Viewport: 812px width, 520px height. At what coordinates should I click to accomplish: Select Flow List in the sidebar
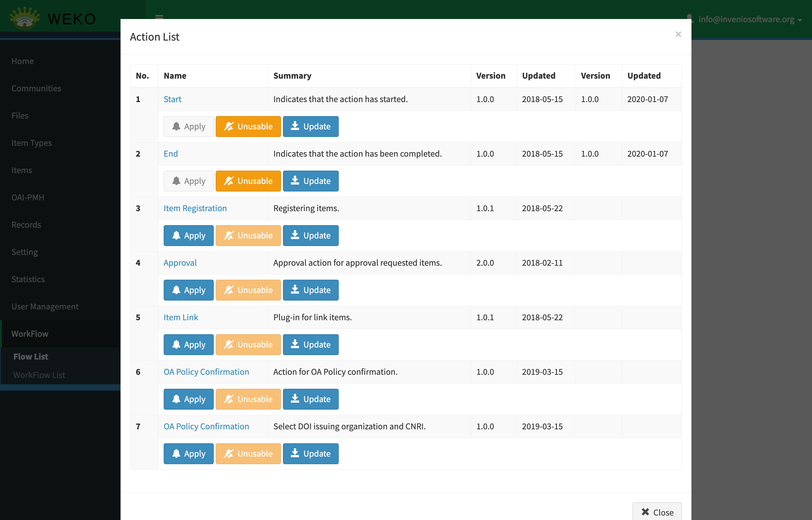31,357
